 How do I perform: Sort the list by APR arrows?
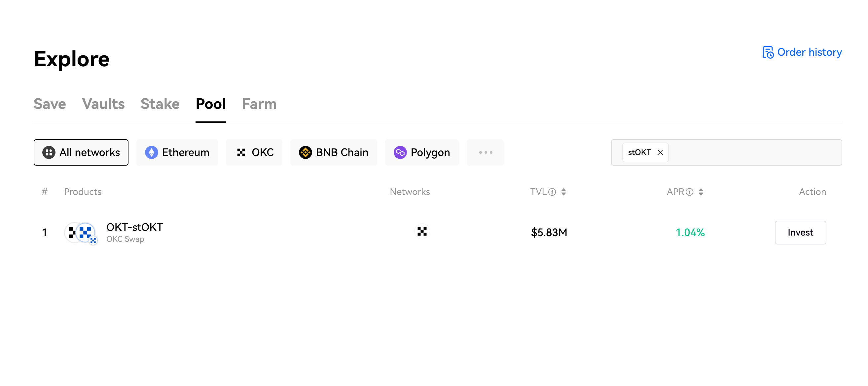pyautogui.click(x=701, y=192)
